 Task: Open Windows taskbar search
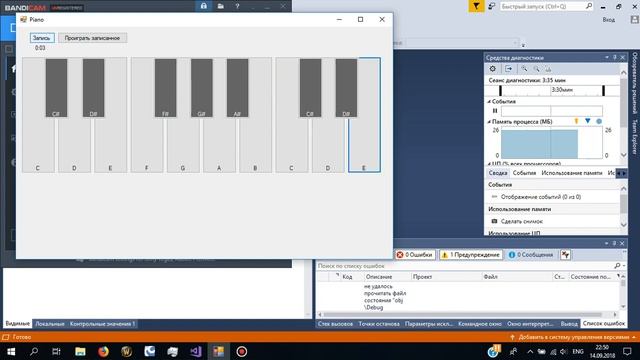[x=34, y=351]
